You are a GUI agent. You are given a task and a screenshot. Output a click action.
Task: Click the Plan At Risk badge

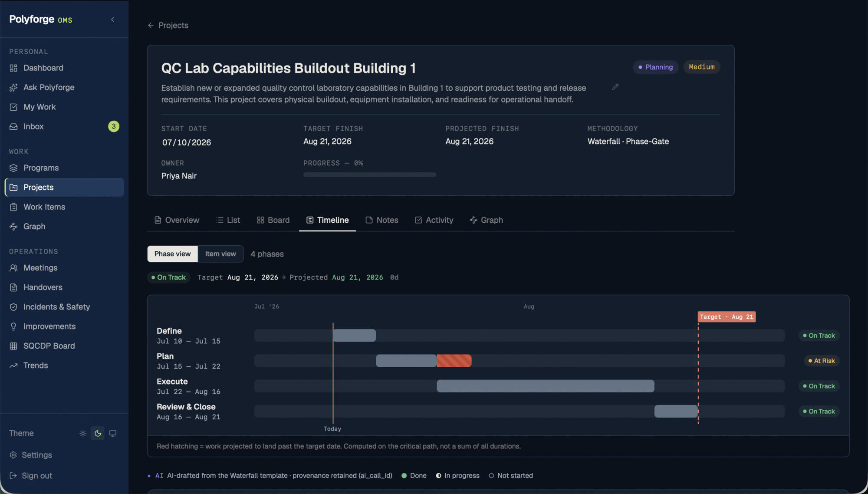822,361
